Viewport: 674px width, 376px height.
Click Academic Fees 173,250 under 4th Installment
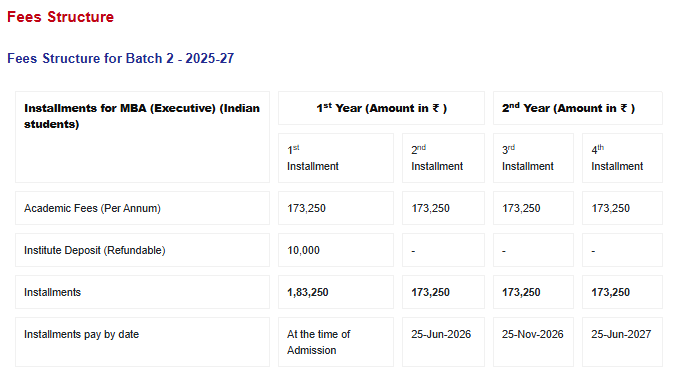coord(610,208)
